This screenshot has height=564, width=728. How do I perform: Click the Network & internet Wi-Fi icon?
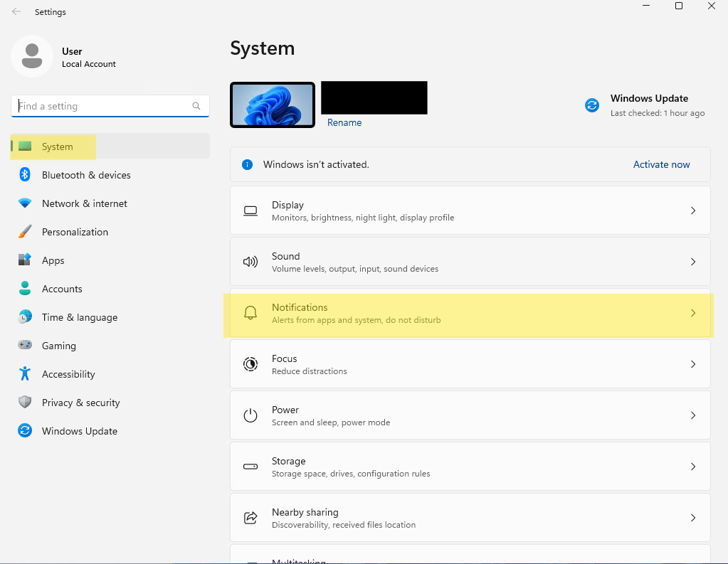click(25, 203)
